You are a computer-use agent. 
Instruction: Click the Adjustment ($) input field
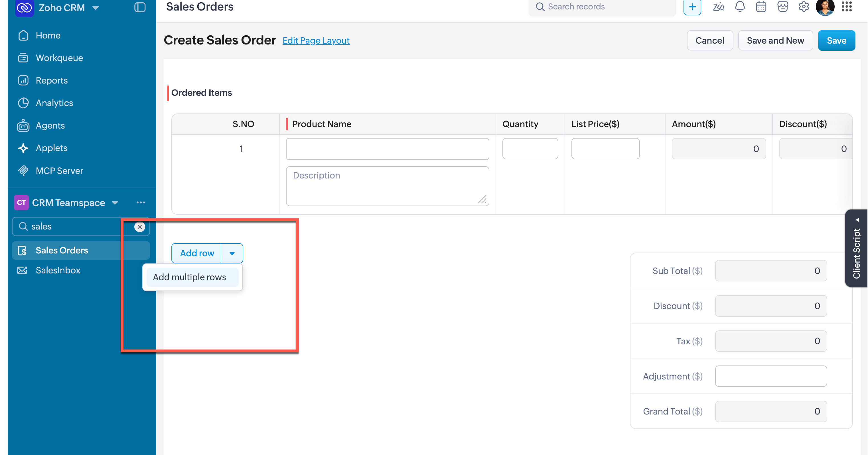pyautogui.click(x=770, y=376)
